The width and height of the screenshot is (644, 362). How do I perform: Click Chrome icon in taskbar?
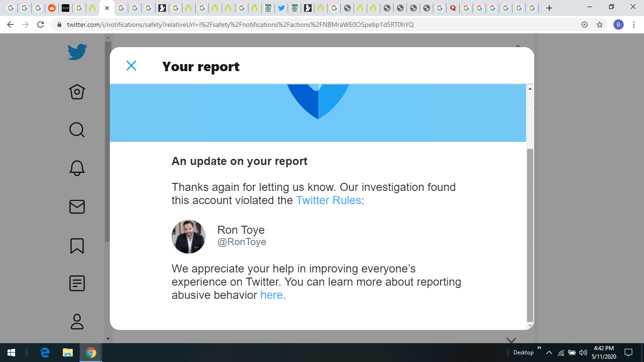91,353
